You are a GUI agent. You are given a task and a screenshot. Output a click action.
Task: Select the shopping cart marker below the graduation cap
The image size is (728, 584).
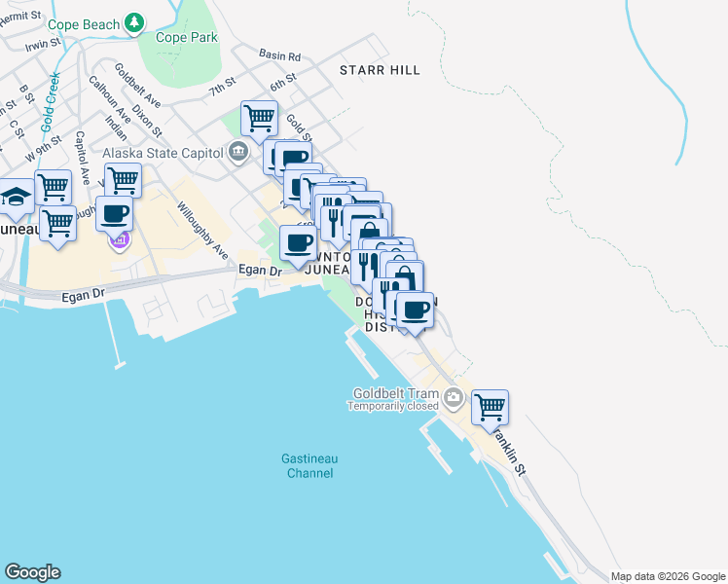click(57, 224)
